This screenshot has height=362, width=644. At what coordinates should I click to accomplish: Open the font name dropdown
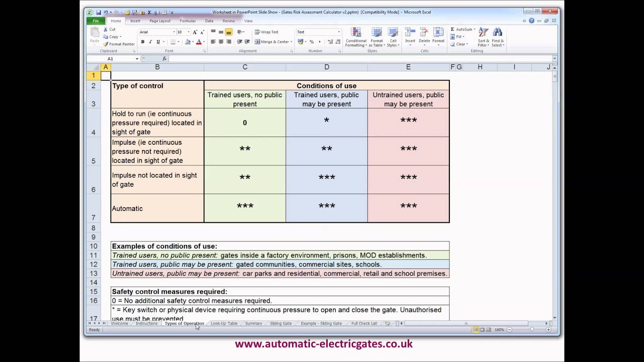click(x=174, y=32)
